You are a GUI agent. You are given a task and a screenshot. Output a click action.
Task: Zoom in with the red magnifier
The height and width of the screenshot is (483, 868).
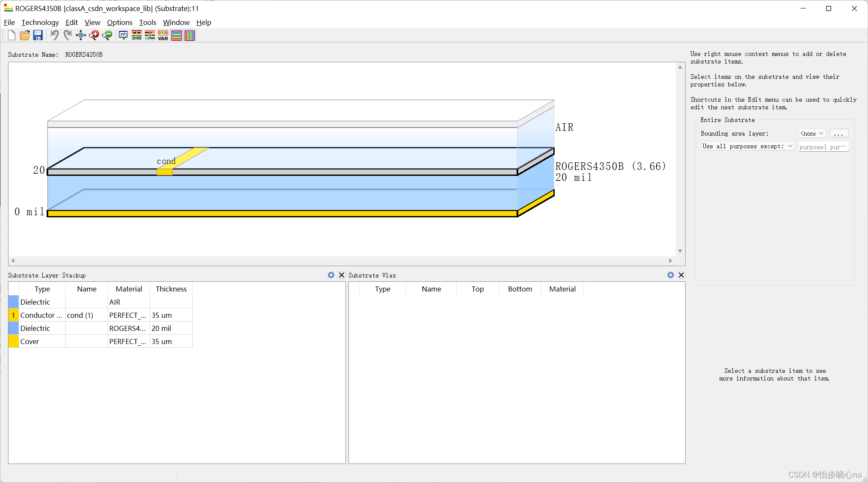click(94, 36)
